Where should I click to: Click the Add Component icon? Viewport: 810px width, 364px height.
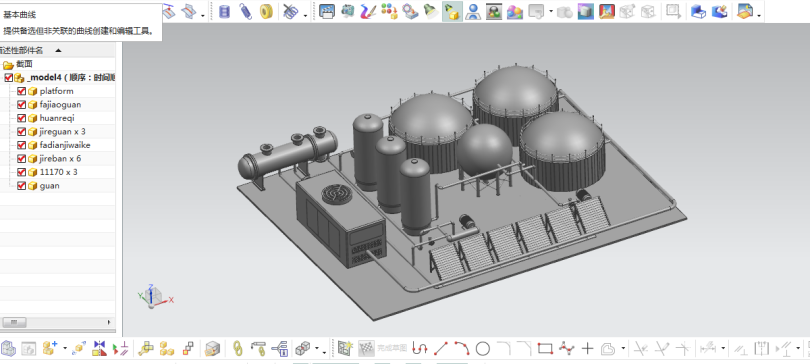point(50,349)
